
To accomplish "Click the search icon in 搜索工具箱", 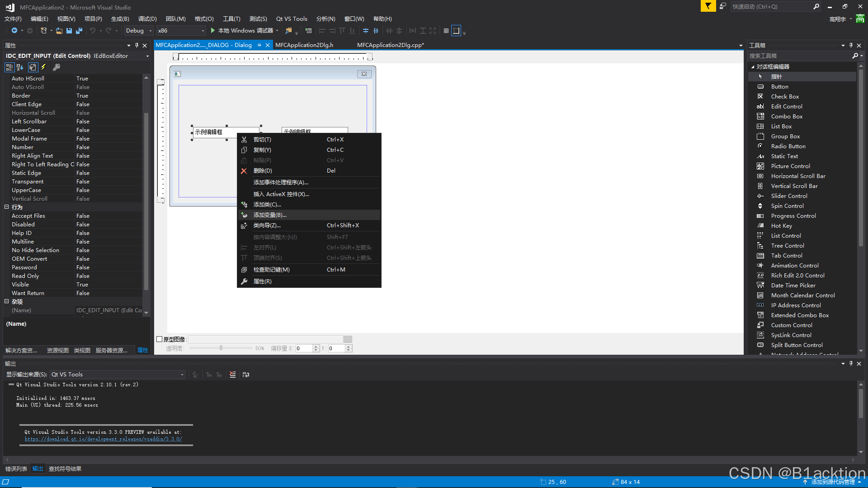I will point(856,56).
